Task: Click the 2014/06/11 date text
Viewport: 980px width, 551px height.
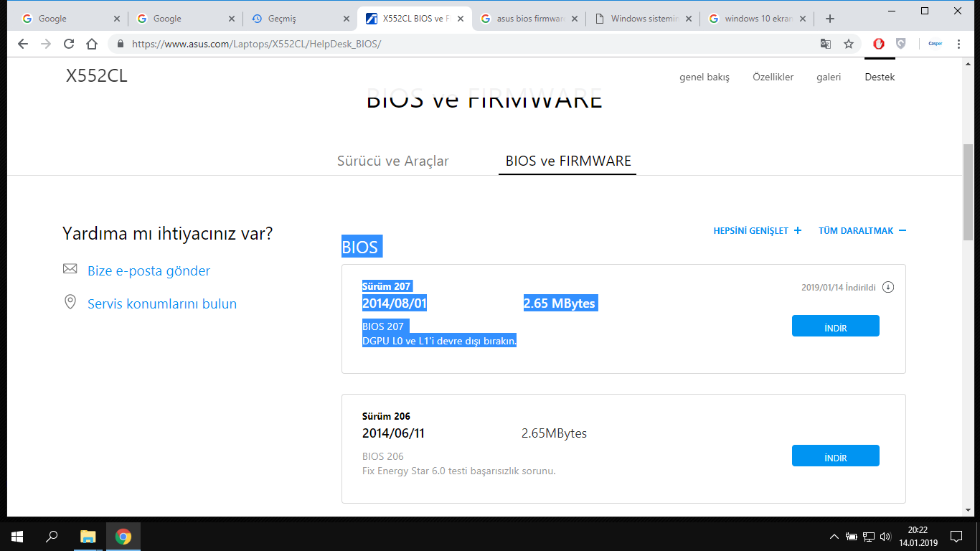Action: (x=393, y=433)
